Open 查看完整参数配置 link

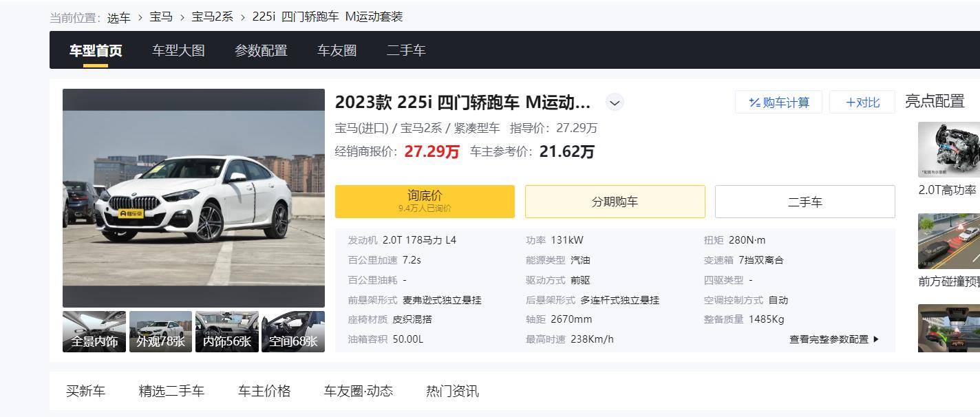pos(834,339)
